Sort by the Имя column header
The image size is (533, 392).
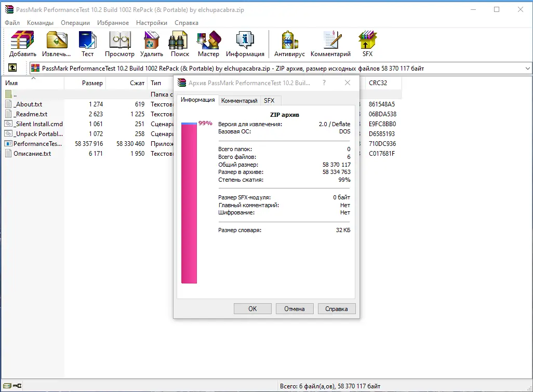[33, 83]
